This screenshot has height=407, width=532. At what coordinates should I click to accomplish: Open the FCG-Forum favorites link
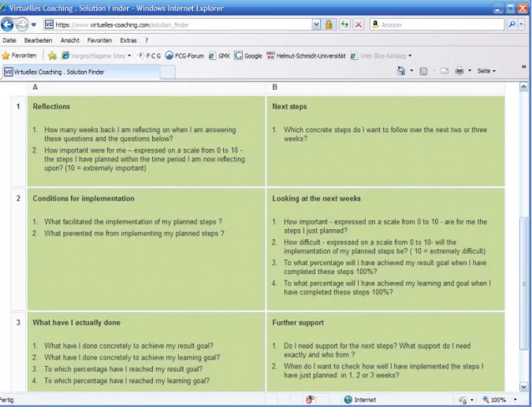[x=184, y=56]
